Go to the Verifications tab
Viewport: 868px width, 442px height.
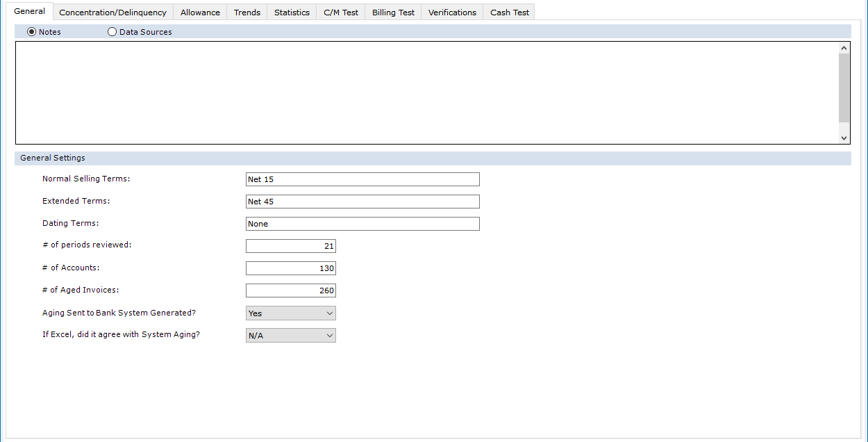tap(452, 13)
